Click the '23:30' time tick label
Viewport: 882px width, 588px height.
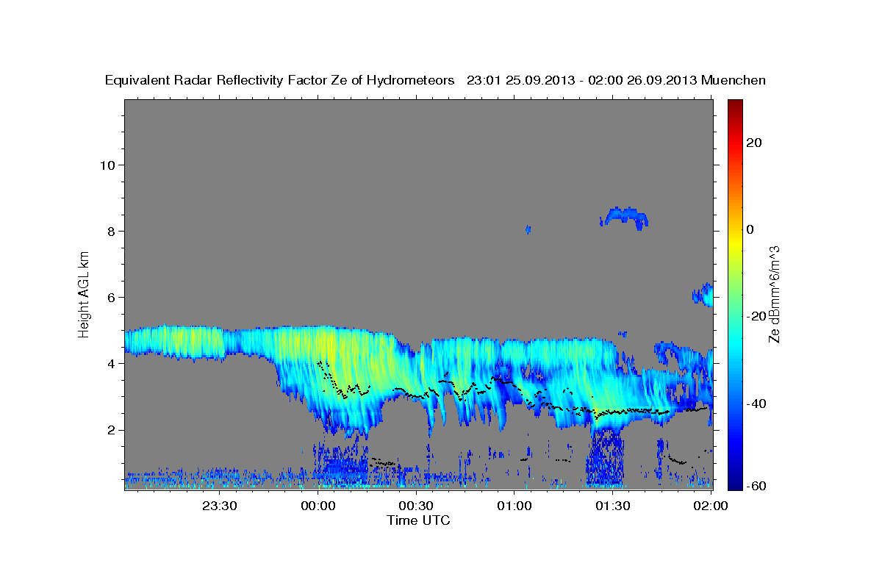click(x=219, y=506)
